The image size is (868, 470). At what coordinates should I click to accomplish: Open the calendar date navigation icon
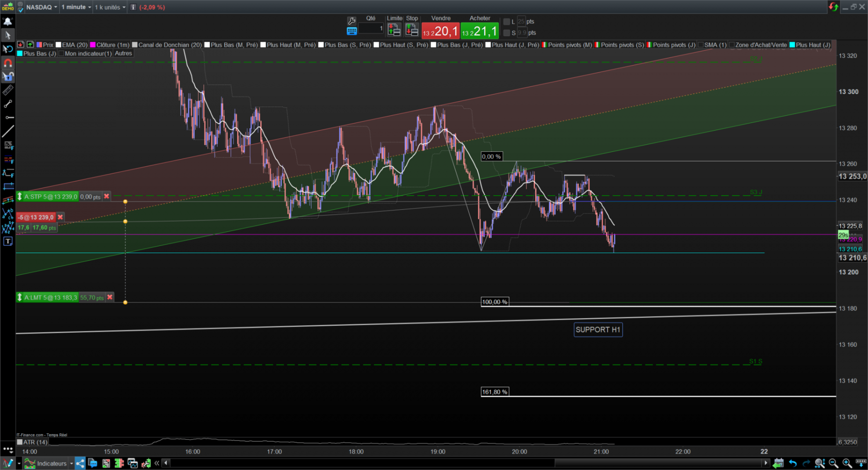click(778, 463)
